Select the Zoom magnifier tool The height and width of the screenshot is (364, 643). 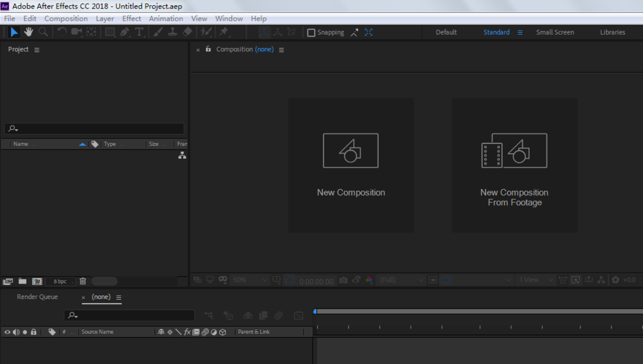pyautogui.click(x=43, y=32)
